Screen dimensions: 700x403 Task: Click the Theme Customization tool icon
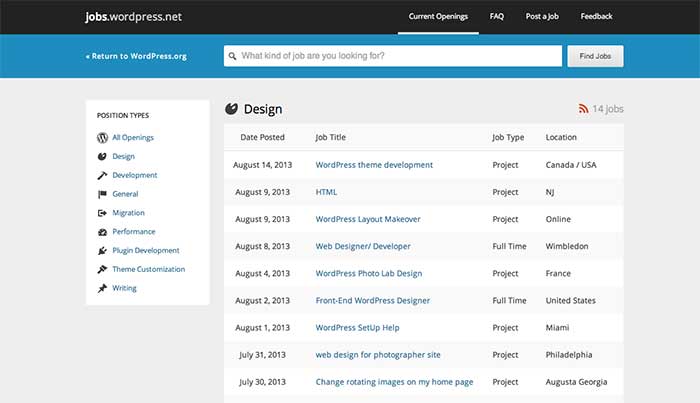point(102,269)
